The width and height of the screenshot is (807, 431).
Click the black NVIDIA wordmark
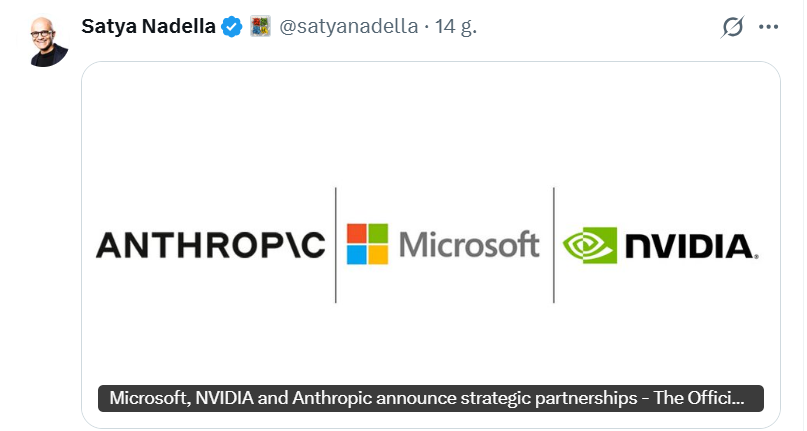coord(692,245)
